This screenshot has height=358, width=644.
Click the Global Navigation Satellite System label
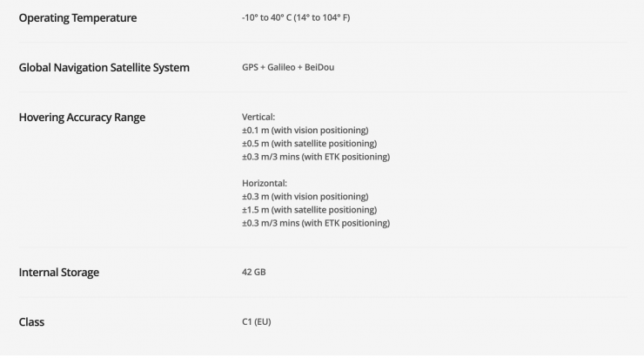pyautogui.click(x=104, y=68)
